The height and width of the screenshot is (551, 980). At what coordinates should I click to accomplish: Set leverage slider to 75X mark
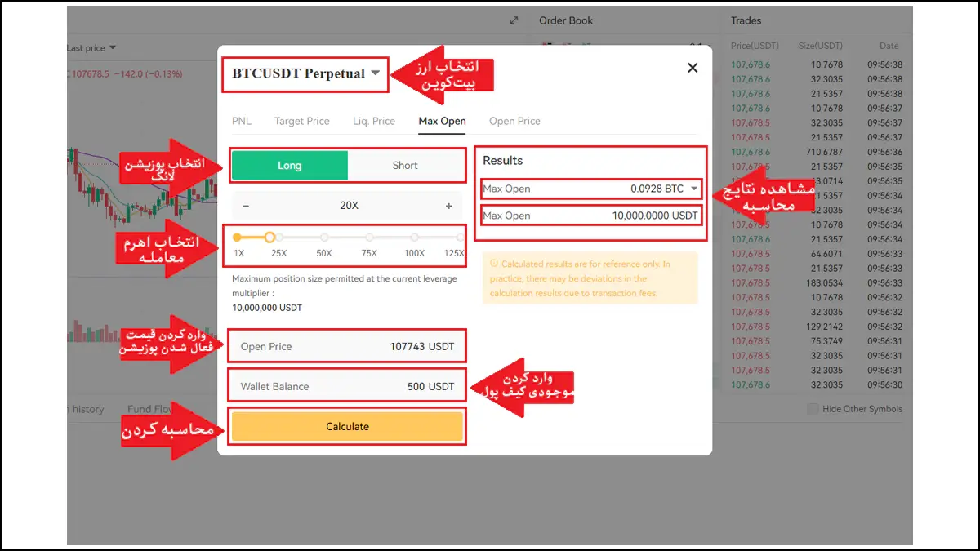click(x=369, y=238)
